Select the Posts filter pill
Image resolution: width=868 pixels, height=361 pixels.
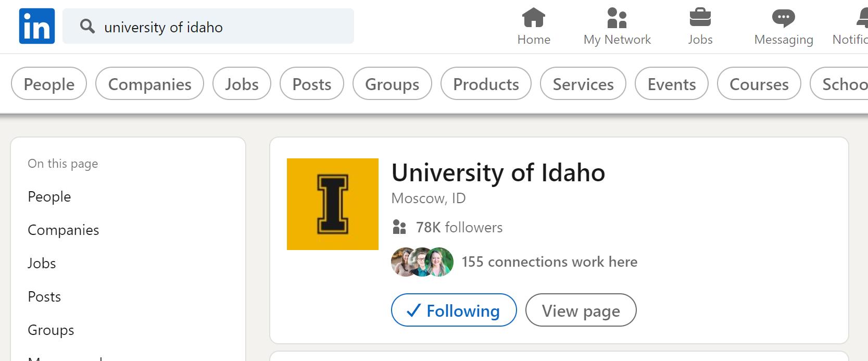(311, 84)
